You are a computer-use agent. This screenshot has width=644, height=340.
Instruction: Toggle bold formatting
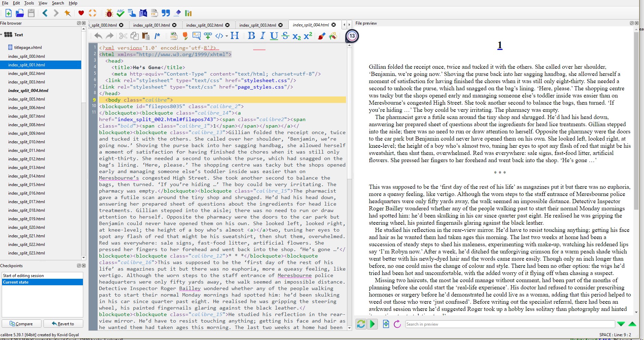(x=251, y=36)
